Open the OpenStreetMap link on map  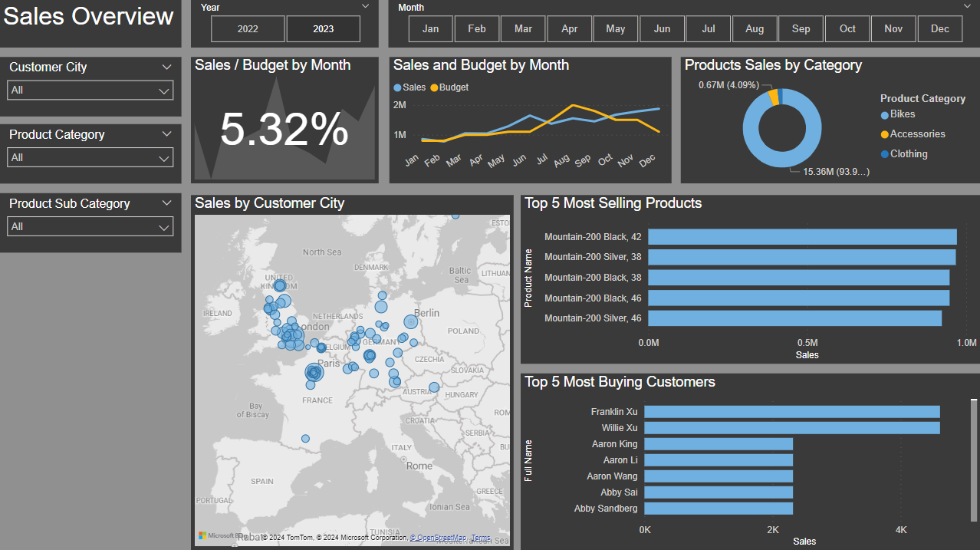click(439, 538)
